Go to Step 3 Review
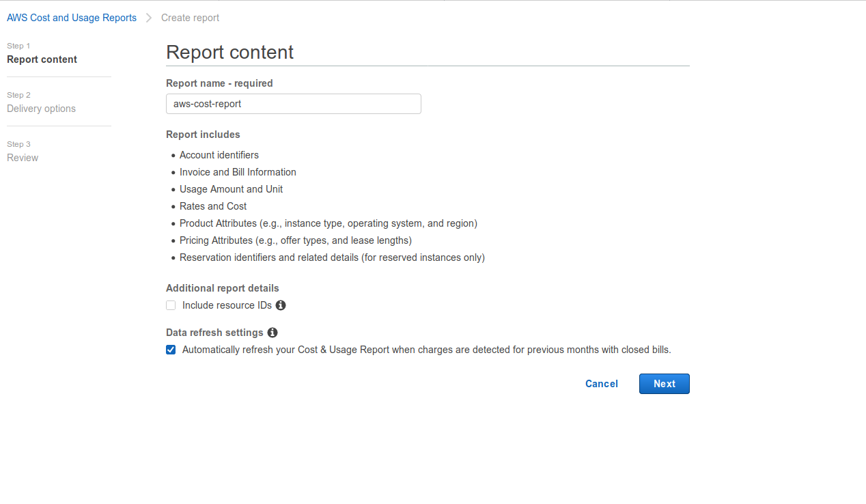This screenshot has height=504, width=866. 23,152
